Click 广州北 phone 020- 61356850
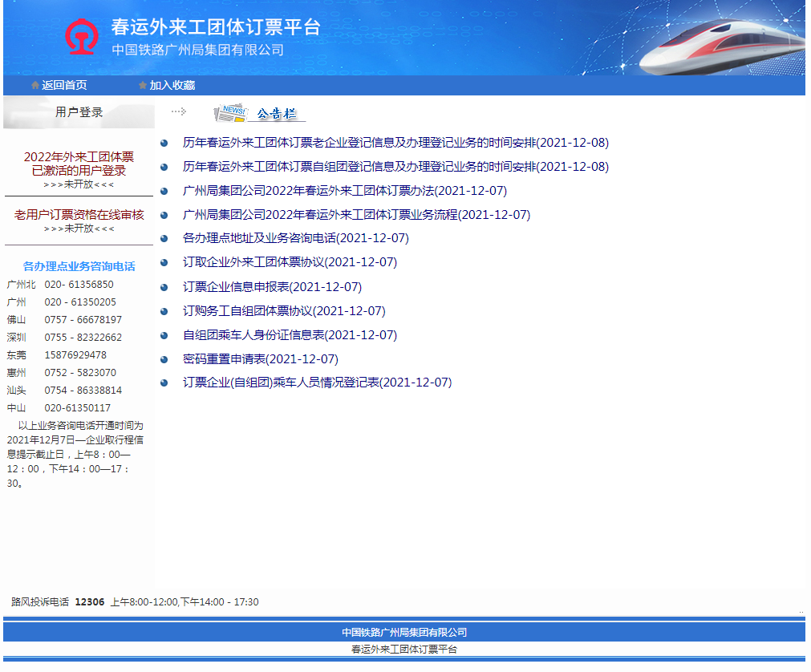811x672 pixels. pos(79,285)
